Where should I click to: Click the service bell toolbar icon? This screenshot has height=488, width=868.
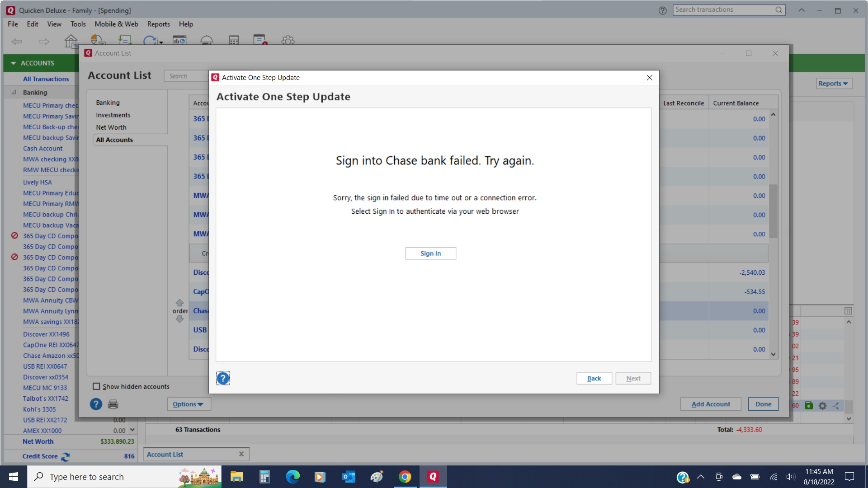click(207, 40)
